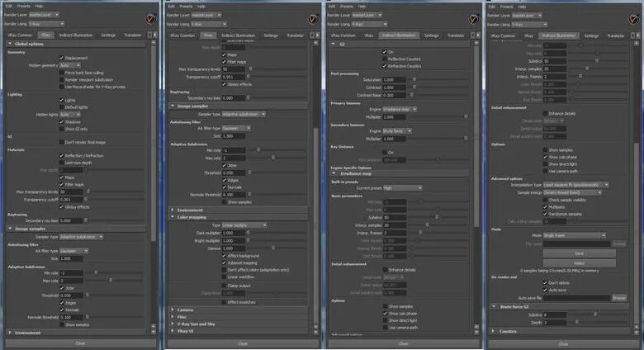
Task: Click Close button in the Brute force GI panel
Action: (x=563, y=344)
